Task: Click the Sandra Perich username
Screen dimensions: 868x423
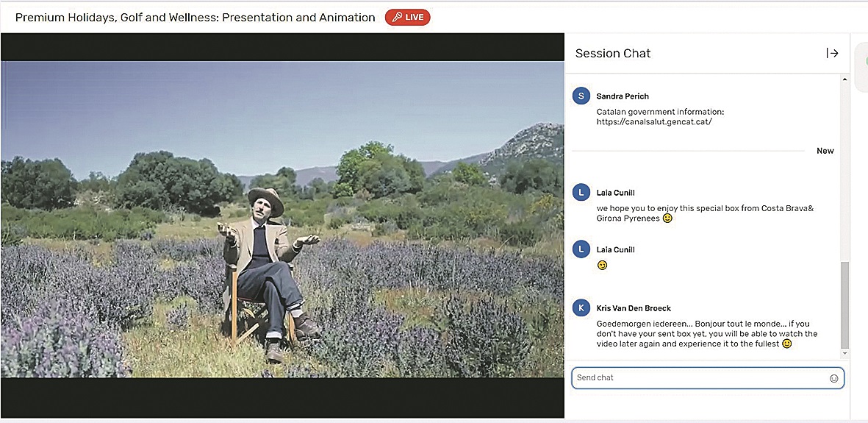Action: [623, 96]
